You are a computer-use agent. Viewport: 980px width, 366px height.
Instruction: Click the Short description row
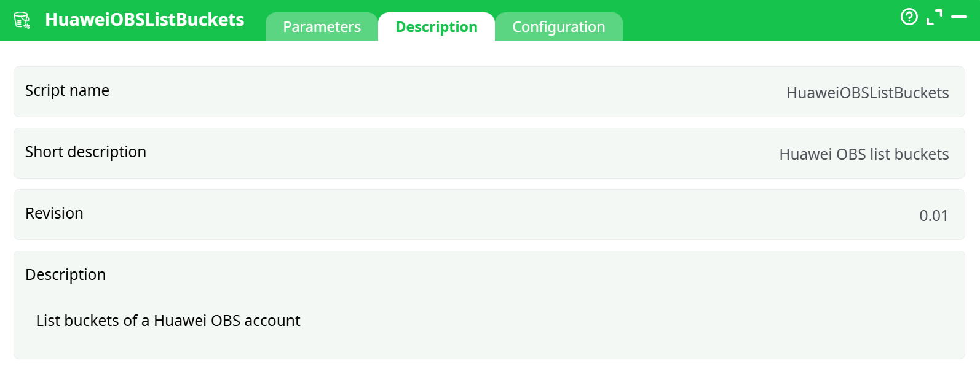coord(489,153)
